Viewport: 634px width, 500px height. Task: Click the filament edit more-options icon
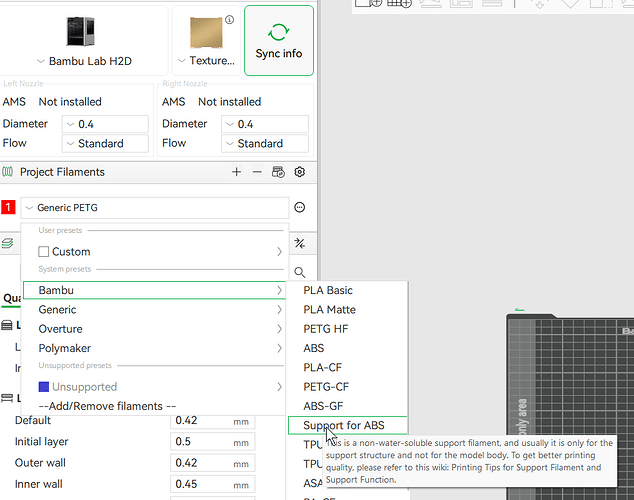tap(300, 207)
